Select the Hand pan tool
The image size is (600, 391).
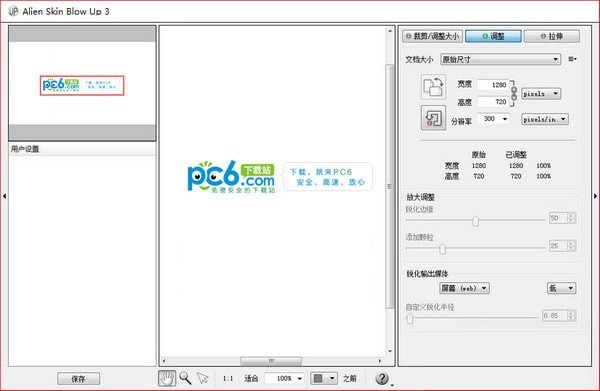click(x=167, y=378)
